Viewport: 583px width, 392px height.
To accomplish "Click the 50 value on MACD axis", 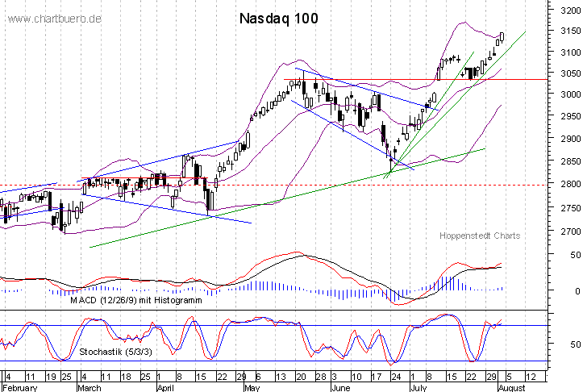I will tap(575, 255).
